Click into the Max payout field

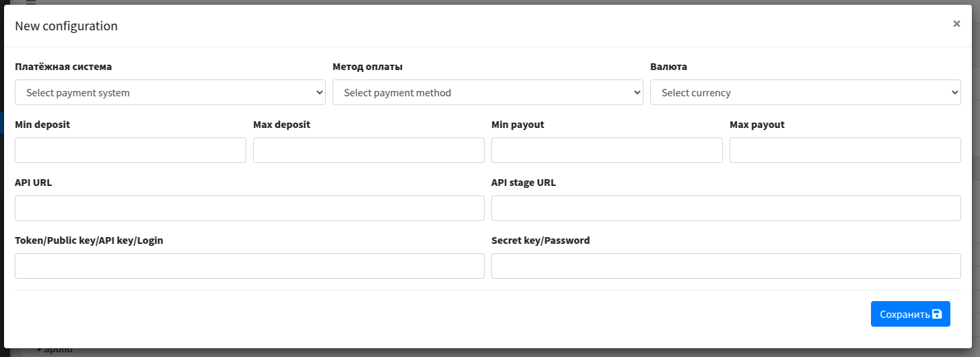click(845, 150)
